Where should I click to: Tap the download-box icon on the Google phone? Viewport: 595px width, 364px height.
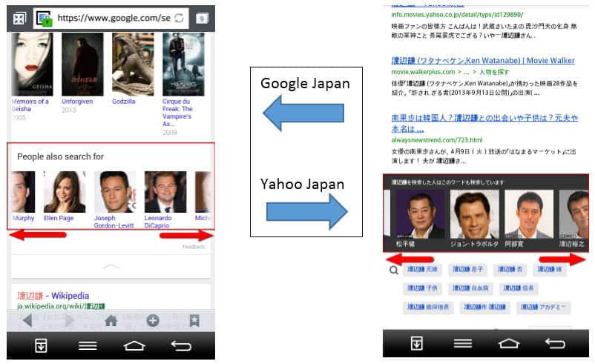coord(41,345)
